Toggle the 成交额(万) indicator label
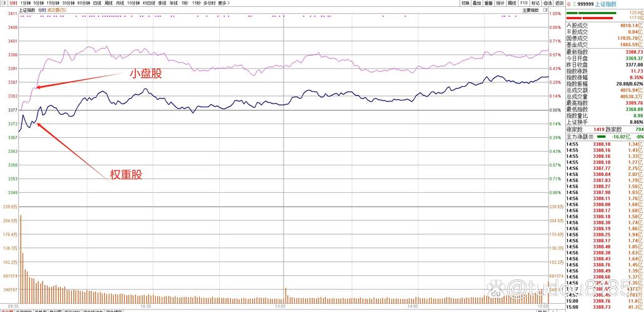This screenshot has height=312, width=644. point(58,10)
